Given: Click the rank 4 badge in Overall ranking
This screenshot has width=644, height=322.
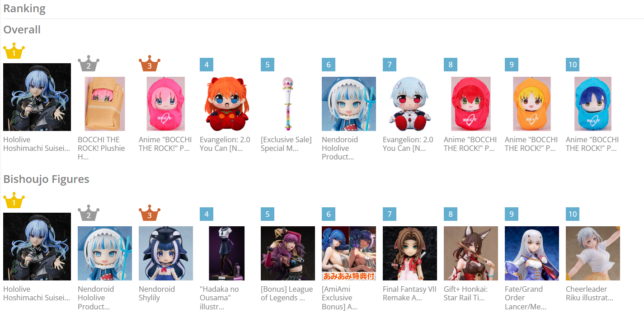Looking at the screenshot, I should coord(207,65).
